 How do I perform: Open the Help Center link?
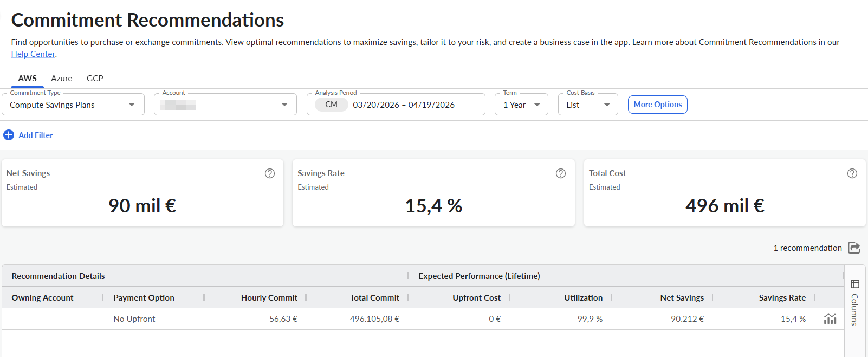point(33,54)
